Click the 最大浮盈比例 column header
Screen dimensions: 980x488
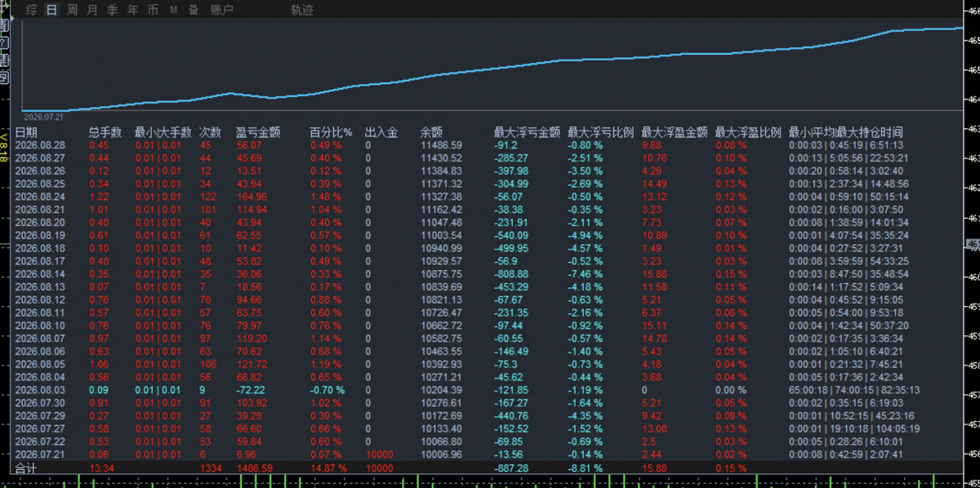pyautogui.click(x=748, y=132)
